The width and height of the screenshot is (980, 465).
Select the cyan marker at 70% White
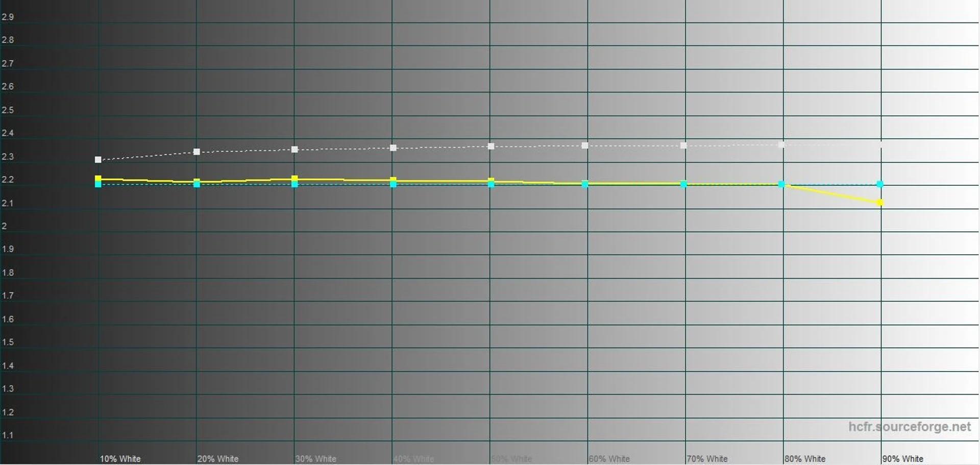click(683, 184)
